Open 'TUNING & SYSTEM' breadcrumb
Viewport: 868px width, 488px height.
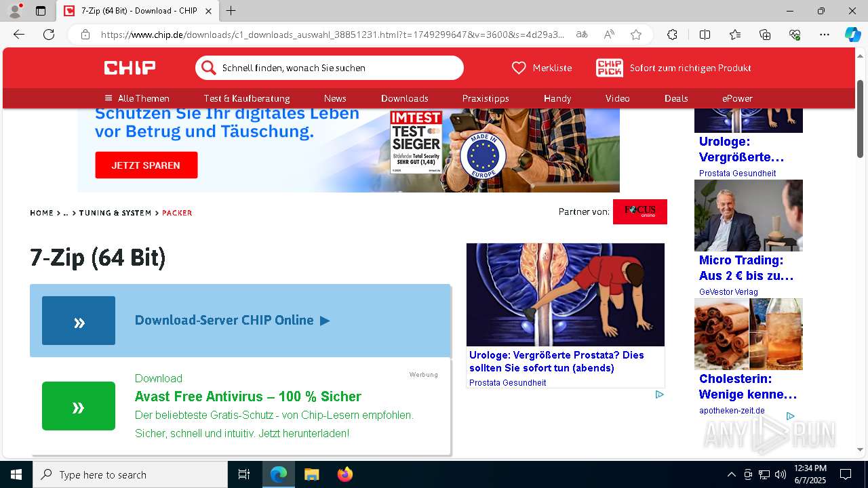point(115,213)
